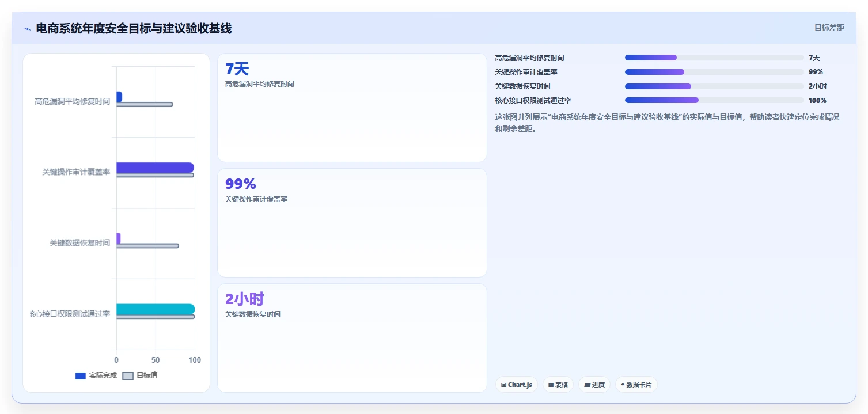
Task: Click the x-axis tick label 0
Action: tap(116, 360)
